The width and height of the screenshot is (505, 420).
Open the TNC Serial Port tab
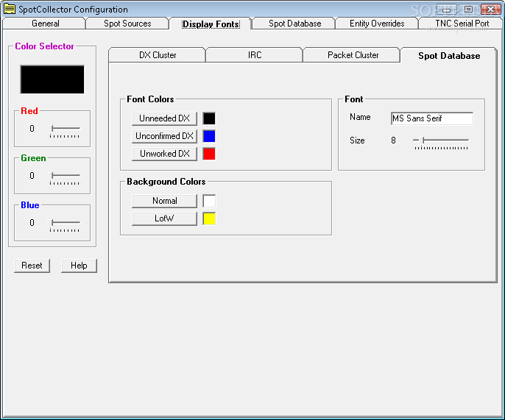tap(462, 24)
